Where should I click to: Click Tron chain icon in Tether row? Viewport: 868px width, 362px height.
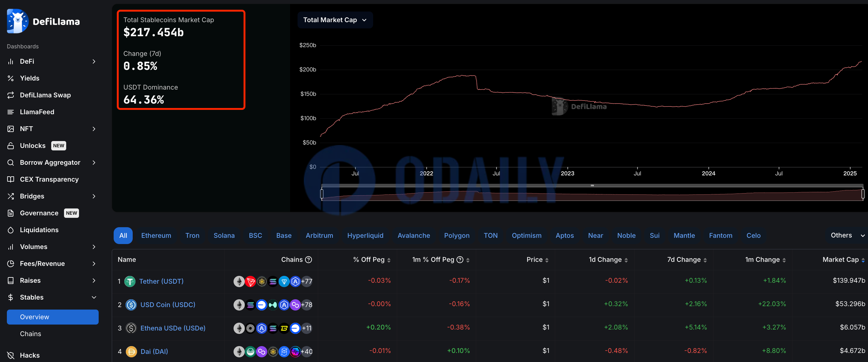pos(250,281)
